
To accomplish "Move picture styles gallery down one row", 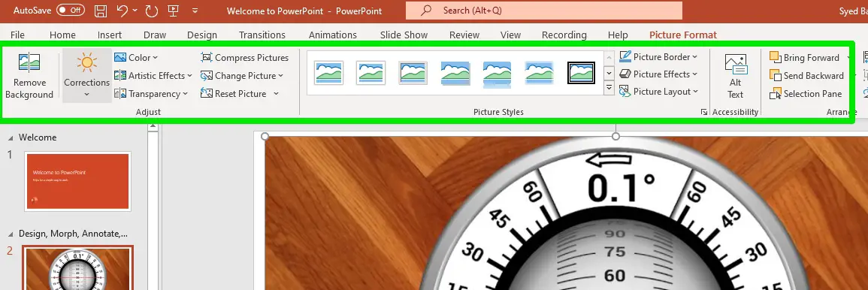I will [x=609, y=73].
